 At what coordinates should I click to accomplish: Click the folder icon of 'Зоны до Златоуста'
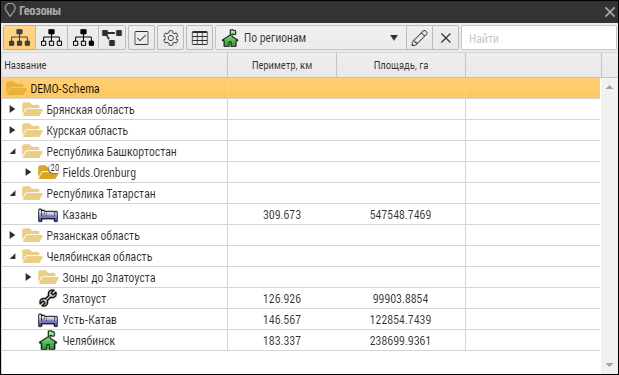(48, 277)
